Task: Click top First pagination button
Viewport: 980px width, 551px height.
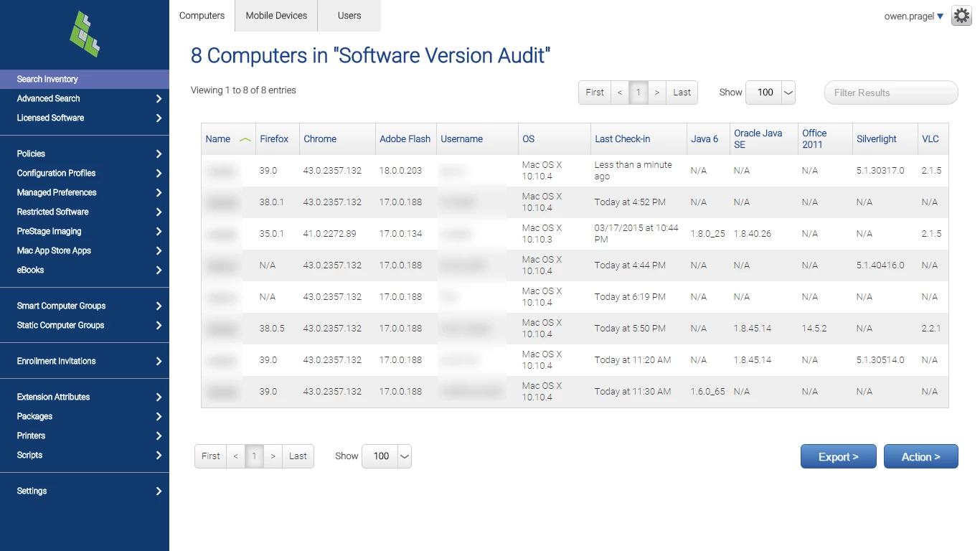Action: tap(595, 92)
